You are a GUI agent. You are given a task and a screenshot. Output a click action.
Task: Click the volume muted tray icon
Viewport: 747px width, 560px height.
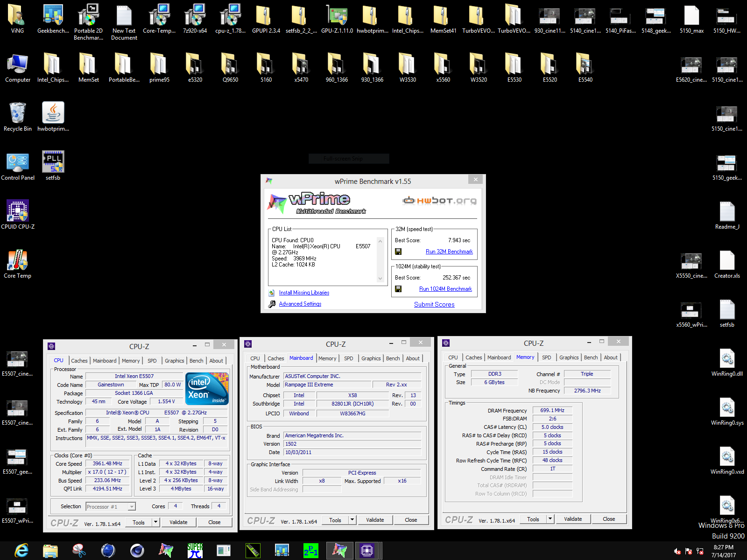point(677,551)
